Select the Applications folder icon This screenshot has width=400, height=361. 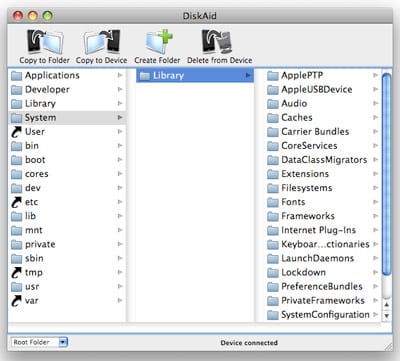tap(16, 76)
